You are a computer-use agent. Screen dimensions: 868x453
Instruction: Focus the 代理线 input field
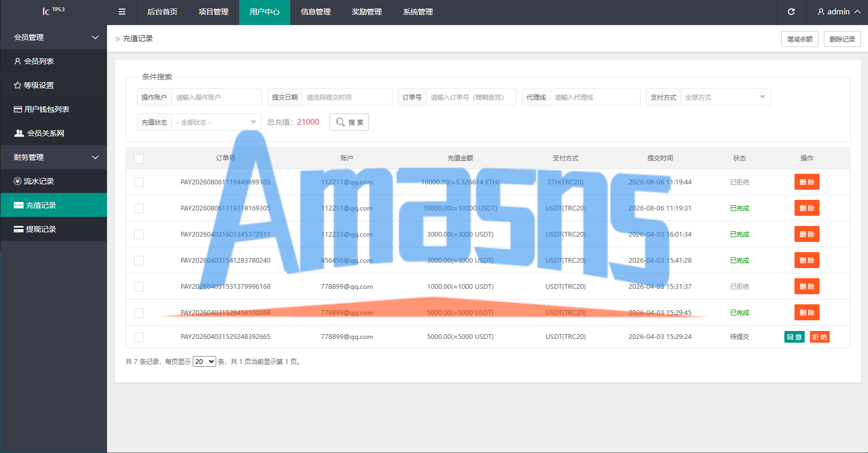click(595, 97)
